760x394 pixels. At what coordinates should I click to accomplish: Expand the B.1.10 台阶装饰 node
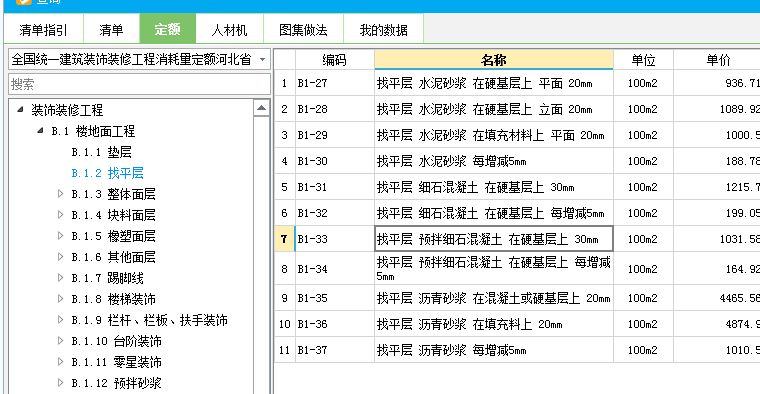(x=61, y=341)
